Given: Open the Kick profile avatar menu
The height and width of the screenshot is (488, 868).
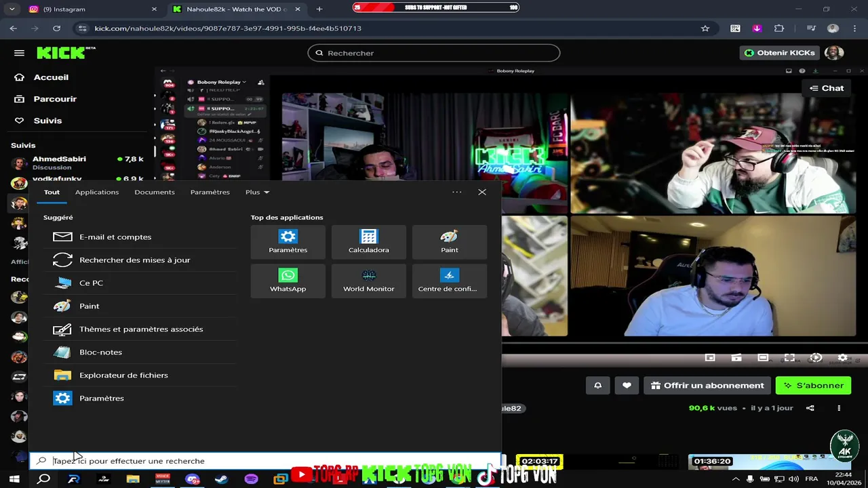Looking at the screenshot, I should 834,53.
